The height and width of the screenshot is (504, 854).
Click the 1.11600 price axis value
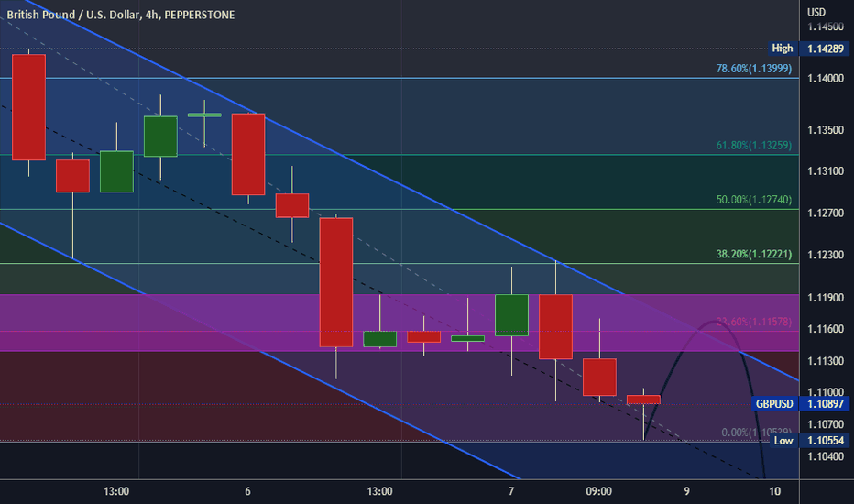coord(825,329)
